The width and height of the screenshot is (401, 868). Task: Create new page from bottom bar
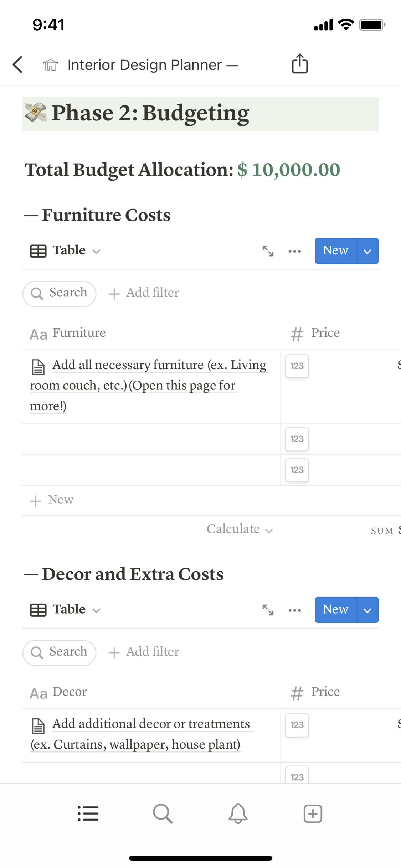click(x=313, y=813)
